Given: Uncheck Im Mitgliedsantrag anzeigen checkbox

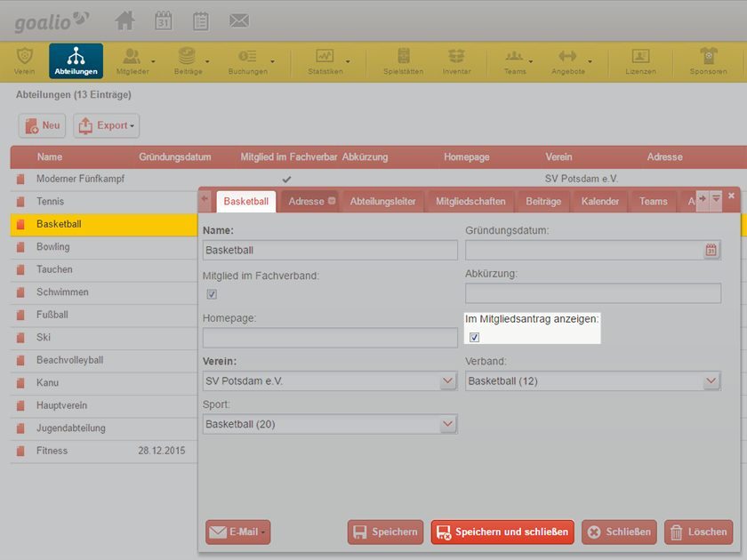Looking at the screenshot, I should click(x=474, y=337).
